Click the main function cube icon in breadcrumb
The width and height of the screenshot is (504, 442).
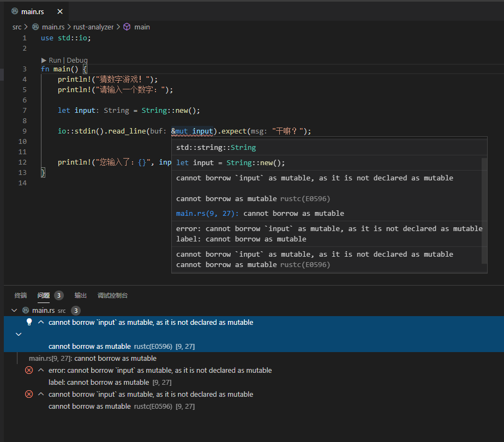tap(127, 27)
